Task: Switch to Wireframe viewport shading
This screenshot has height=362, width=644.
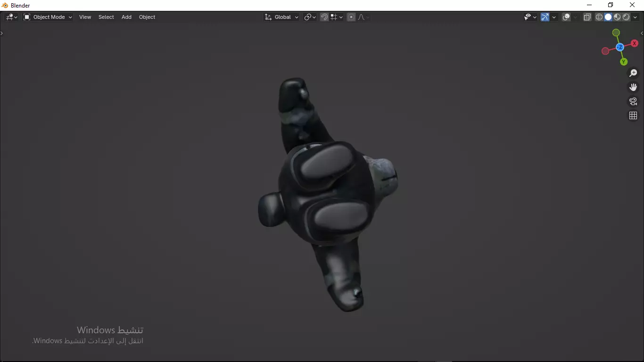Action: click(x=599, y=17)
